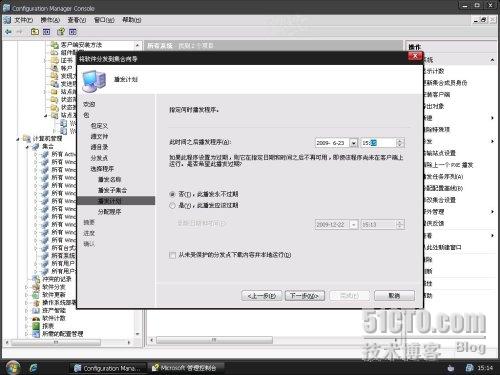Expand the 资产智能 tree node arrow
The image size is (500, 375).
[x=27, y=310]
